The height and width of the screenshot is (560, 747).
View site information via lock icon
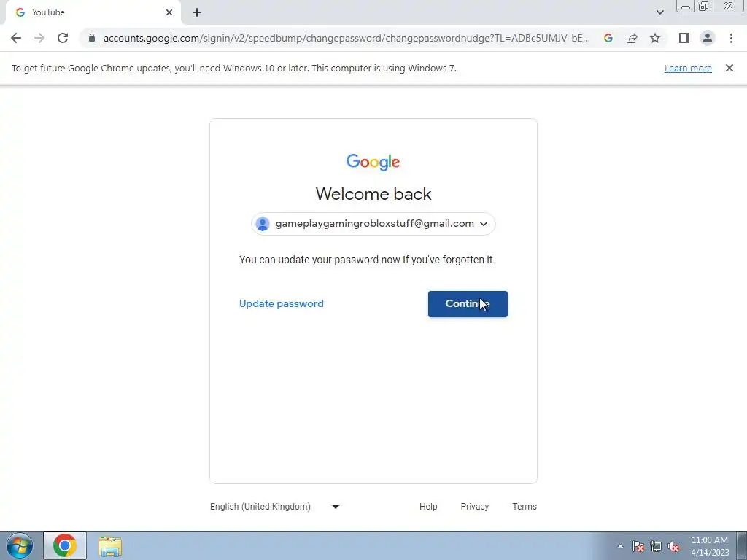coord(92,38)
